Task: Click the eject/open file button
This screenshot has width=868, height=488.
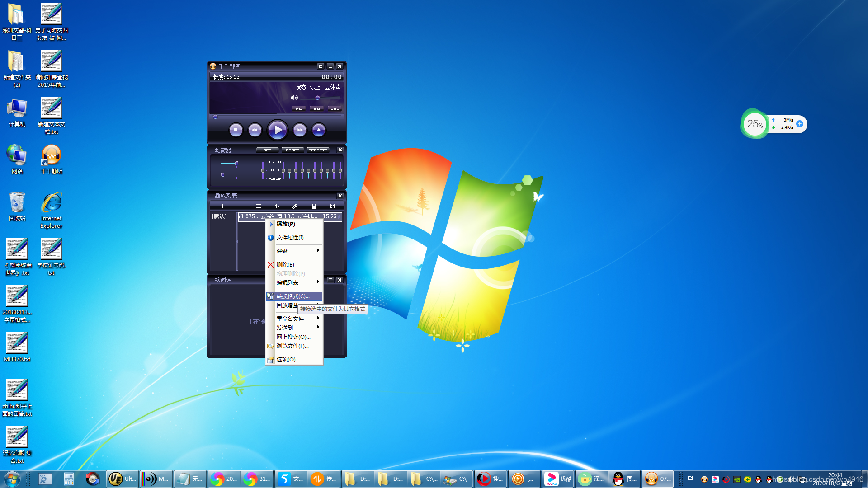Action: click(x=319, y=130)
